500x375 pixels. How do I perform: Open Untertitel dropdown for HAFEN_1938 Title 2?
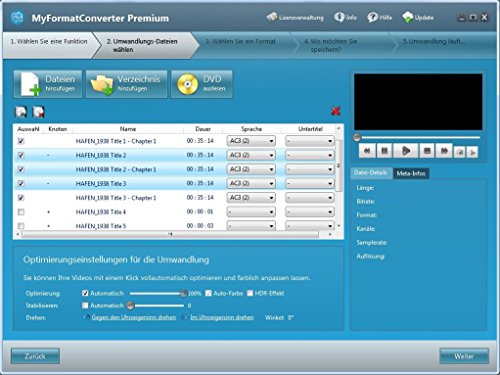click(310, 155)
